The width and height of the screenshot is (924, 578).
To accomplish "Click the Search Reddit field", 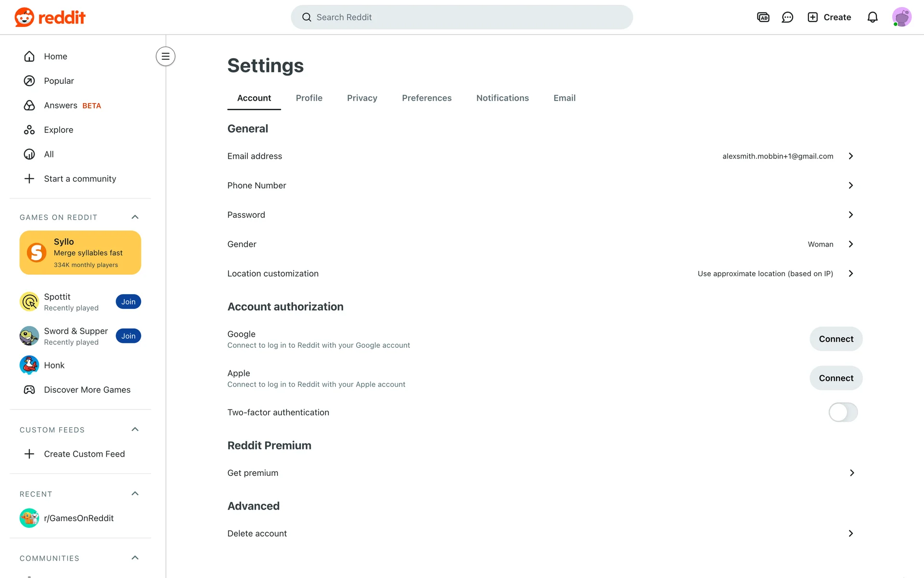I will tap(462, 17).
